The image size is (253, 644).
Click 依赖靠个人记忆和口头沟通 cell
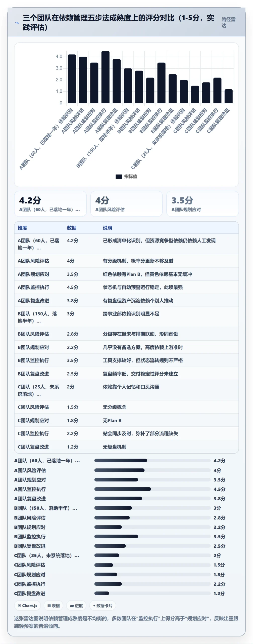pos(131,387)
